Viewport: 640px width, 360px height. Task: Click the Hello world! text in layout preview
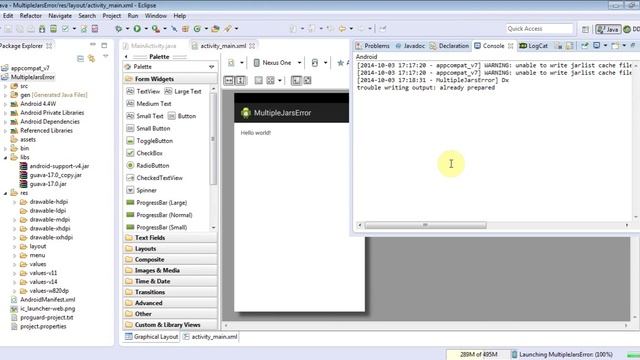(256, 133)
